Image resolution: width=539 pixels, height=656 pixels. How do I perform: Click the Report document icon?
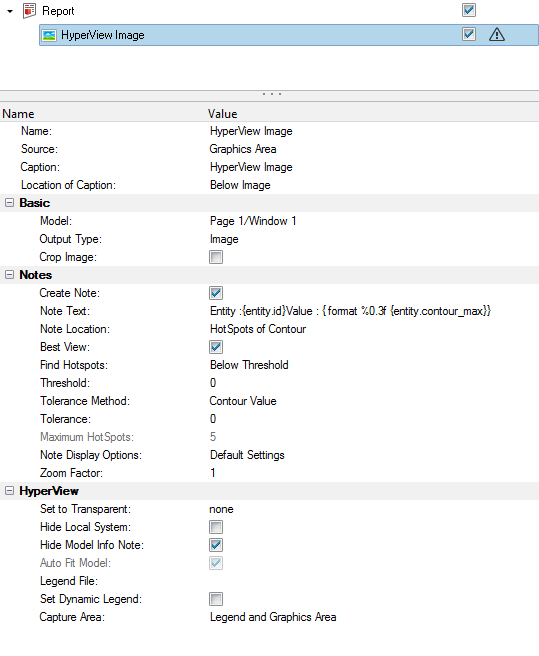click(x=29, y=11)
